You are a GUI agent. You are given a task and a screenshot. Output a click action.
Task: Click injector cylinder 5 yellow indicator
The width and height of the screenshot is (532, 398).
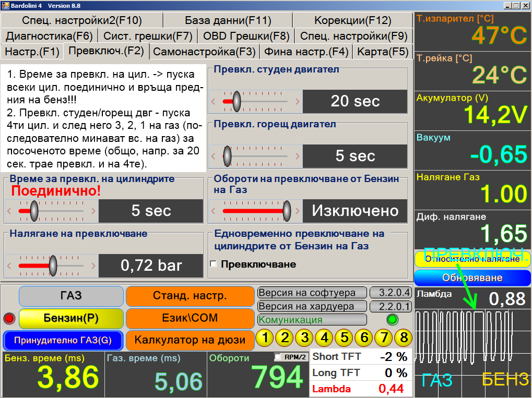click(344, 338)
